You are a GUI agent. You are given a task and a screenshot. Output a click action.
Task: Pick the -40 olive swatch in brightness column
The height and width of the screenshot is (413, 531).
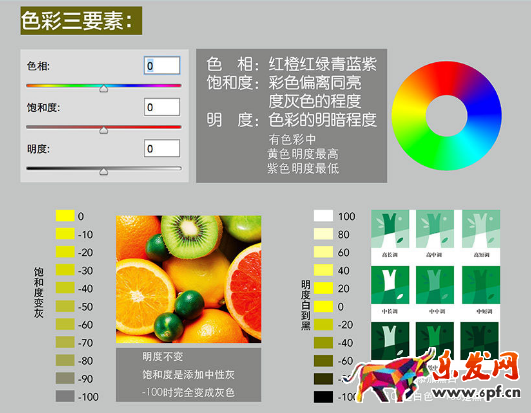pyautogui.click(x=323, y=342)
